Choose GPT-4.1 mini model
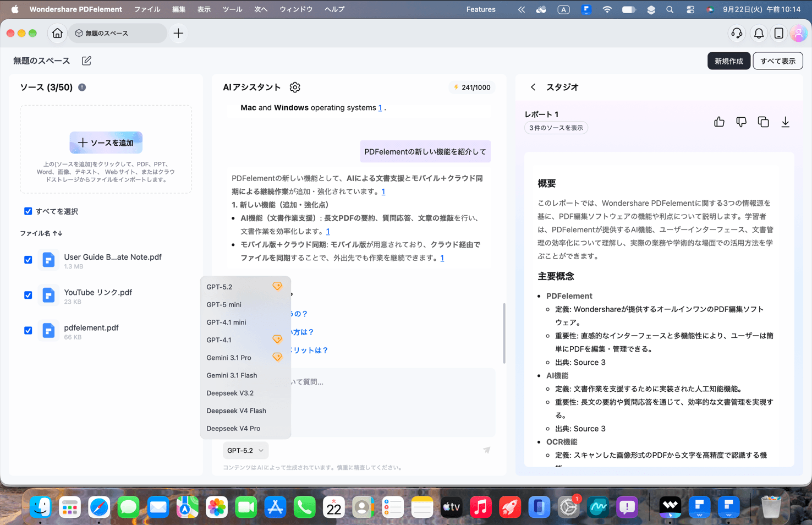Screen dimensions: 812x525 [245, 322]
